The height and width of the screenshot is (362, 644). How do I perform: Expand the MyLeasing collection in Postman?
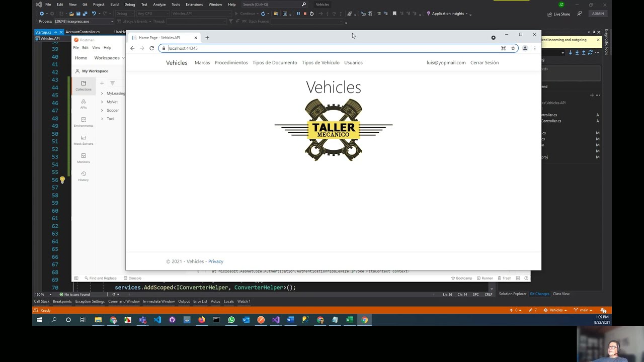pos(102,94)
